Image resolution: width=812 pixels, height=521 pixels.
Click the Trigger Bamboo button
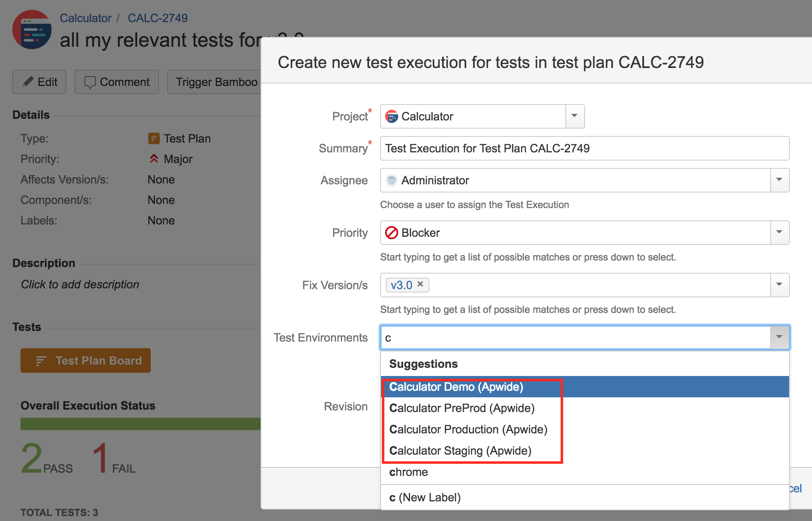(214, 82)
